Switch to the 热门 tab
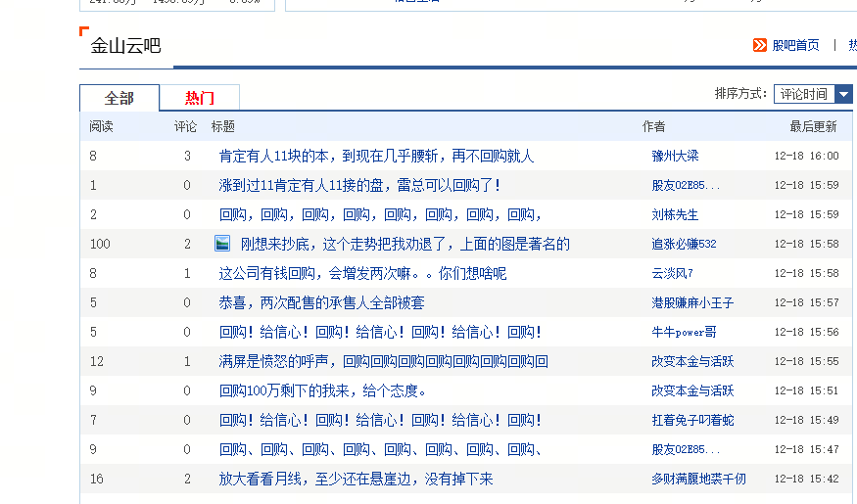Viewport: 857px width, 504px height. coord(200,98)
